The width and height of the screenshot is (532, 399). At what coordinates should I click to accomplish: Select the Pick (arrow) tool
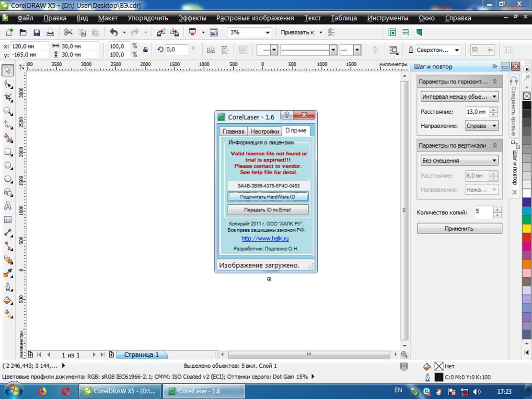(x=8, y=70)
